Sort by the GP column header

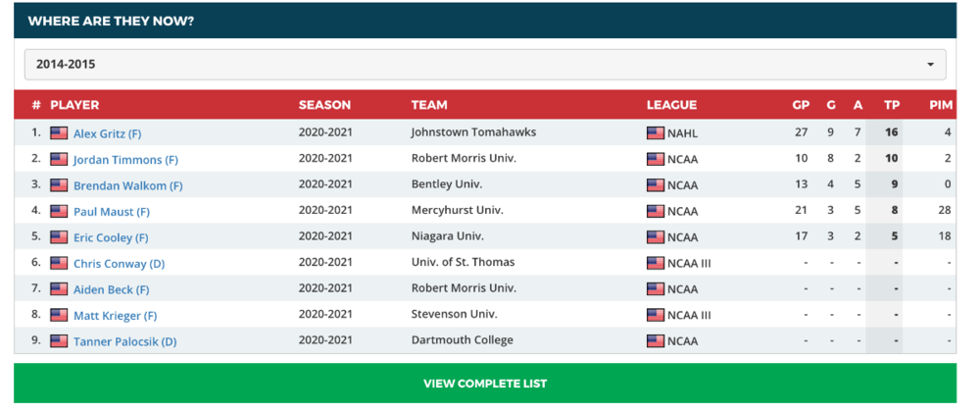[x=801, y=105]
